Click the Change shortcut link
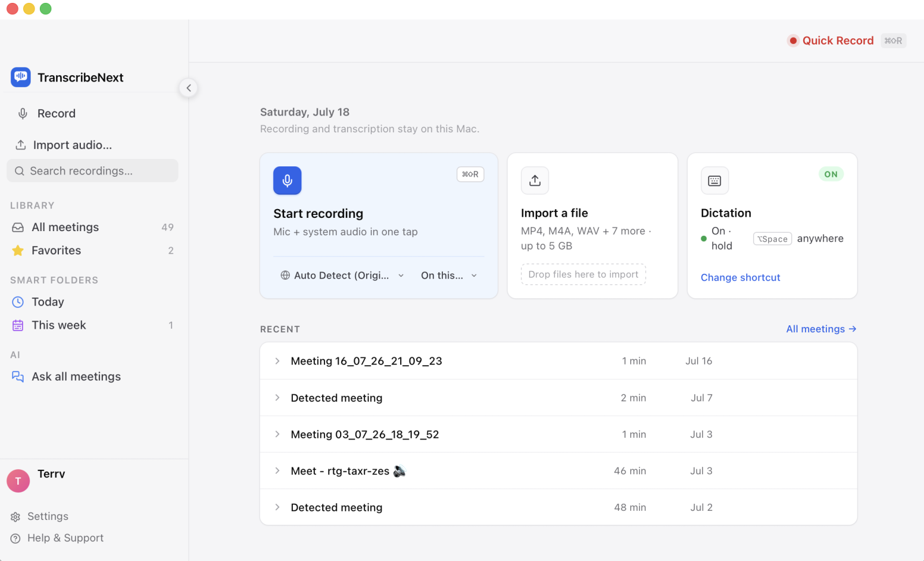The image size is (924, 561). tap(740, 278)
